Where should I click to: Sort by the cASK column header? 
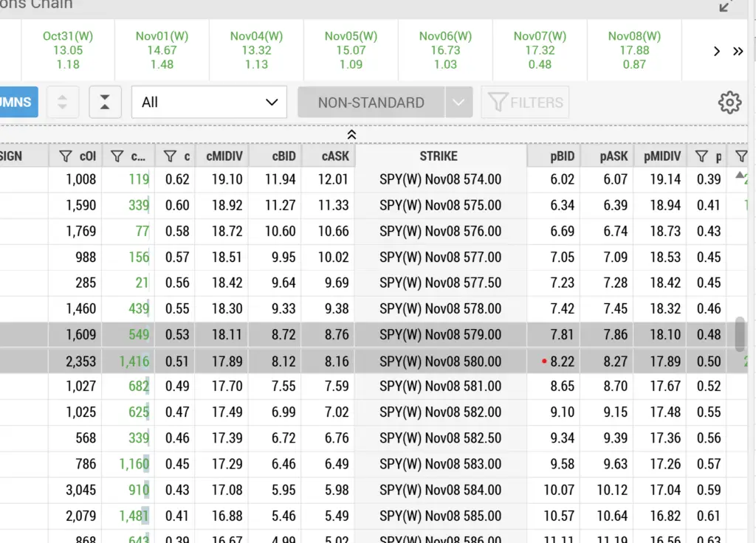(335, 156)
